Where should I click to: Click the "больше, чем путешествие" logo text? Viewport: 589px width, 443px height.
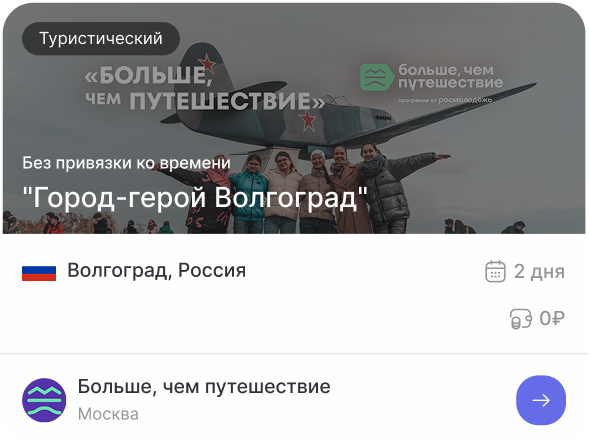click(x=450, y=76)
